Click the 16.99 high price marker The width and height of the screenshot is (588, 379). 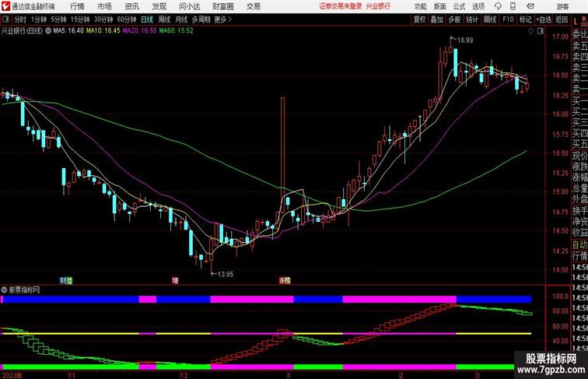pyautogui.click(x=465, y=40)
